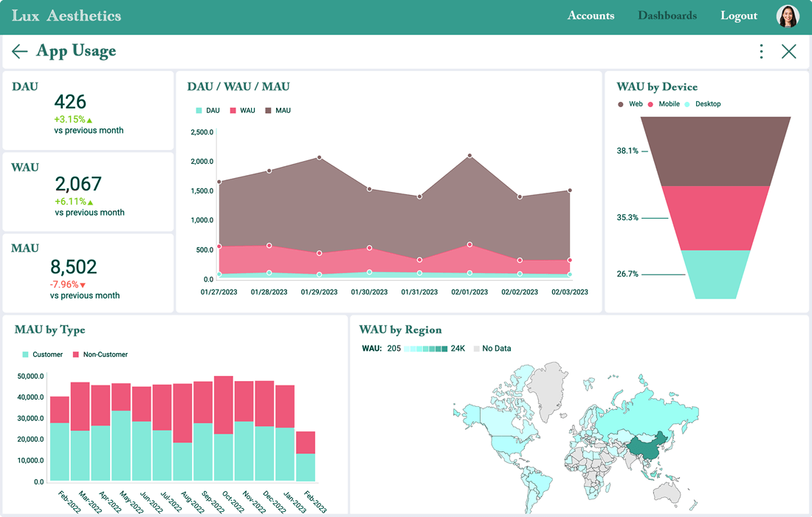Click the Web legend marker in WAU by Device
This screenshot has height=517, width=812.
click(x=620, y=103)
